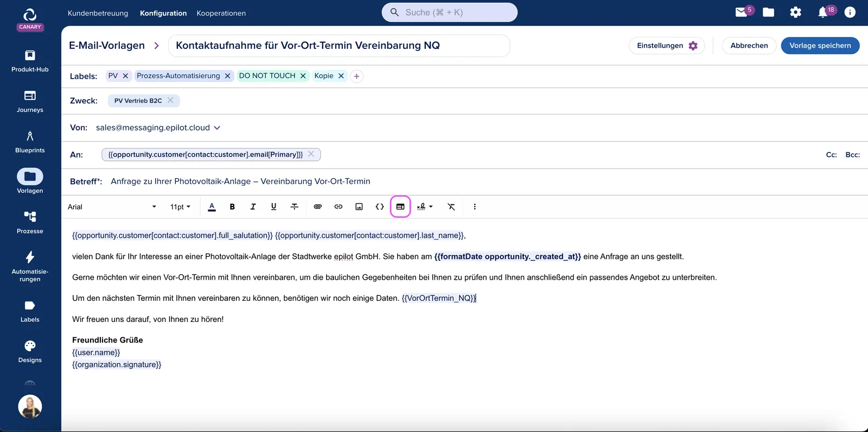Open the files folder icon in header
Viewport: 868px width, 432px height.
[x=768, y=12]
